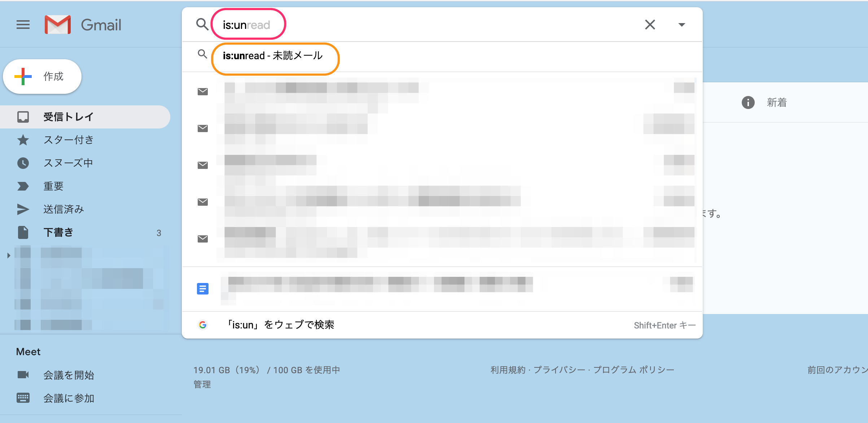Open 受信トレイ inbox folder
Screen dimensions: 868x423
click(x=85, y=117)
